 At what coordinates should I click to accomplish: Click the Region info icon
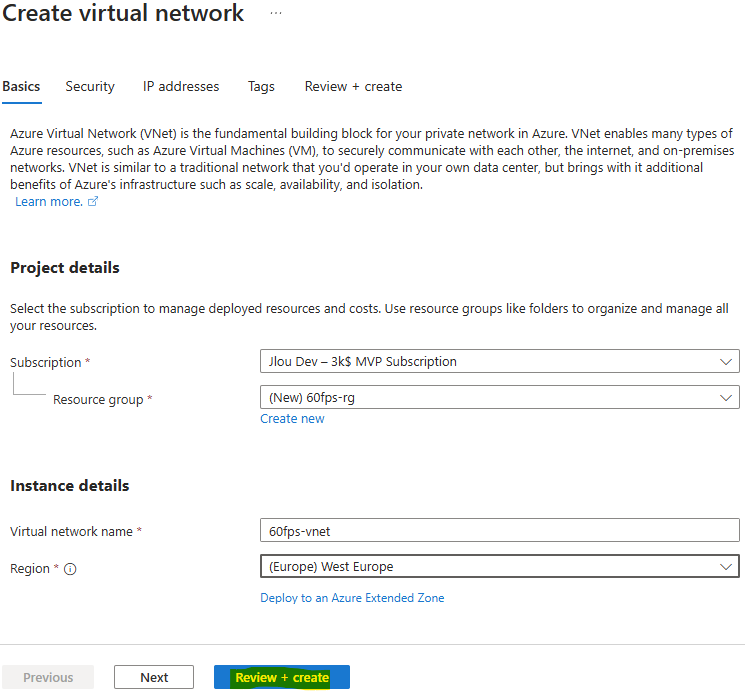click(70, 569)
